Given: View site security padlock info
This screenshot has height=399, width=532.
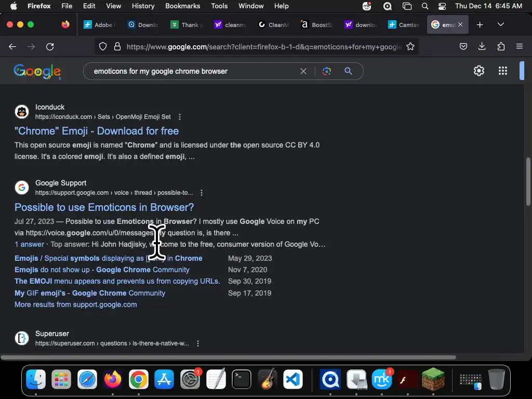Looking at the screenshot, I should (117, 46).
